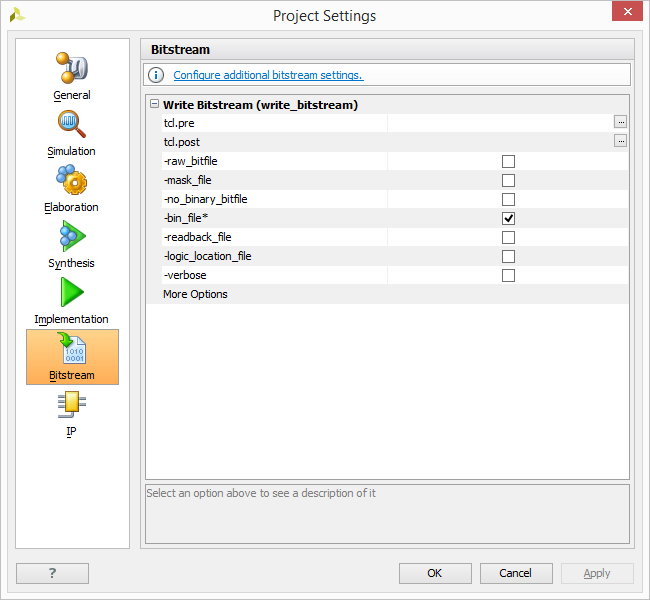Enable the -verbose checkbox
This screenshot has width=650, height=600.
tap(508, 276)
